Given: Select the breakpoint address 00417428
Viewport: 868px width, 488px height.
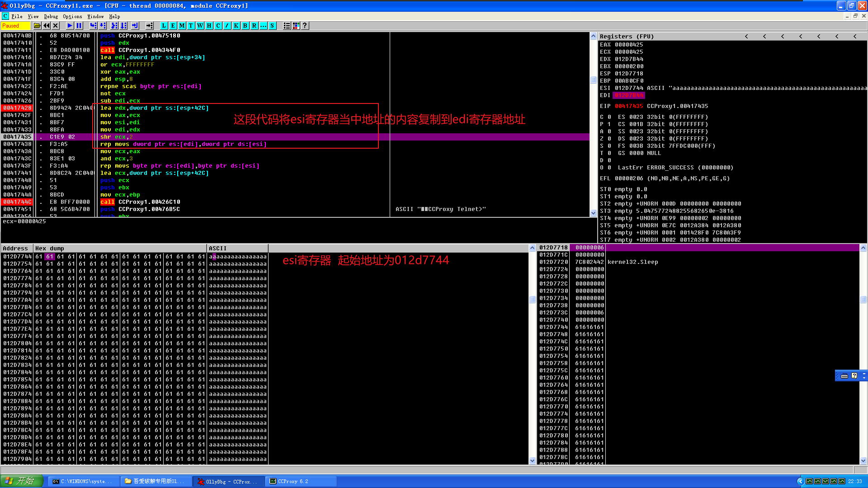Looking at the screenshot, I should pyautogui.click(x=17, y=108).
